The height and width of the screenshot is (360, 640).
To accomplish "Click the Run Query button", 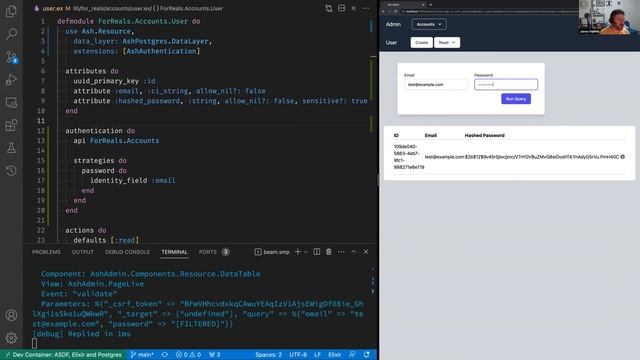I will point(516,99).
